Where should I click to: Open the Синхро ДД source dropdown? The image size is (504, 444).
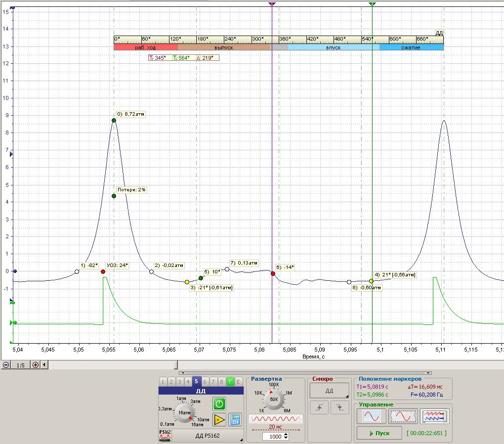tap(330, 391)
